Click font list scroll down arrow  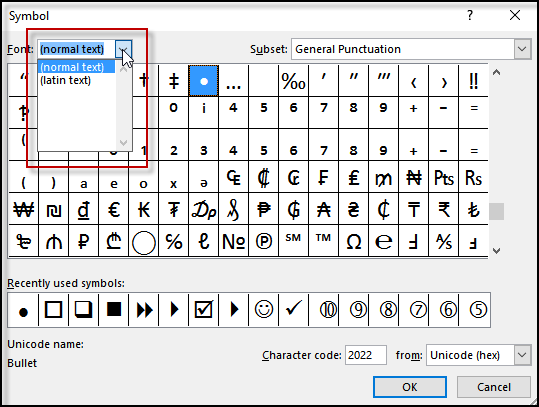(x=123, y=142)
